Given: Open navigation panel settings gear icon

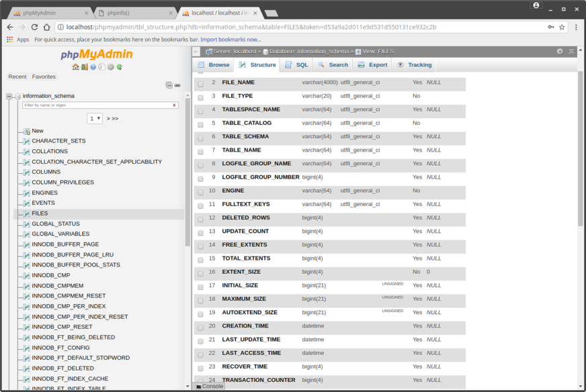Looking at the screenshot, I should pos(111,67).
